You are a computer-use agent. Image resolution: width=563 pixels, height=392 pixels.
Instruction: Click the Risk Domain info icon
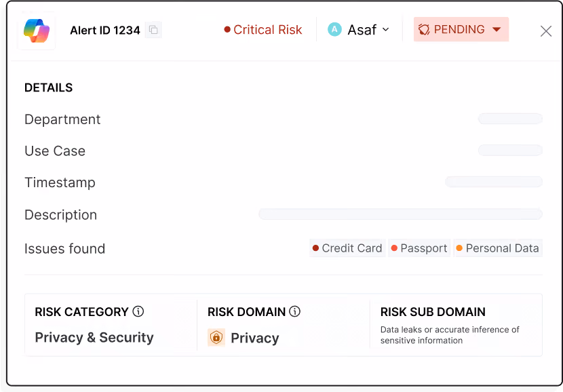tap(295, 311)
